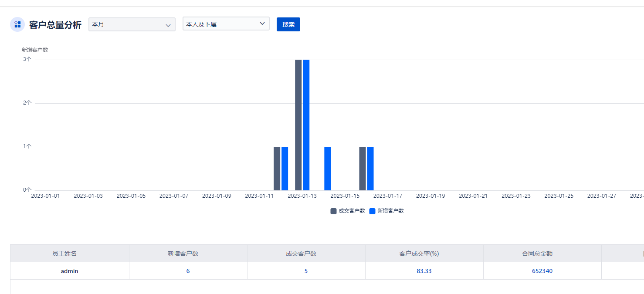Select the gray bar for 2023-01-13
The width and height of the screenshot is (644, 294).
point(298,125)
